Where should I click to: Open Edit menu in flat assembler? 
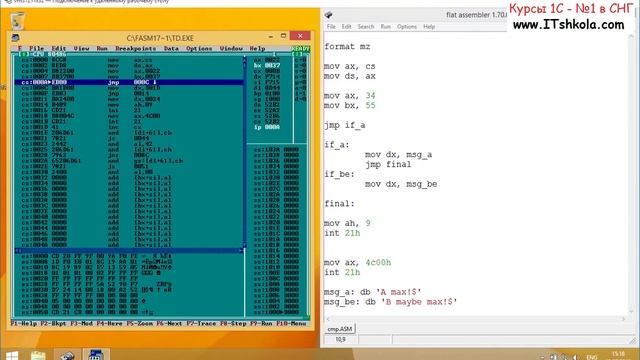(x=347, y=27)
